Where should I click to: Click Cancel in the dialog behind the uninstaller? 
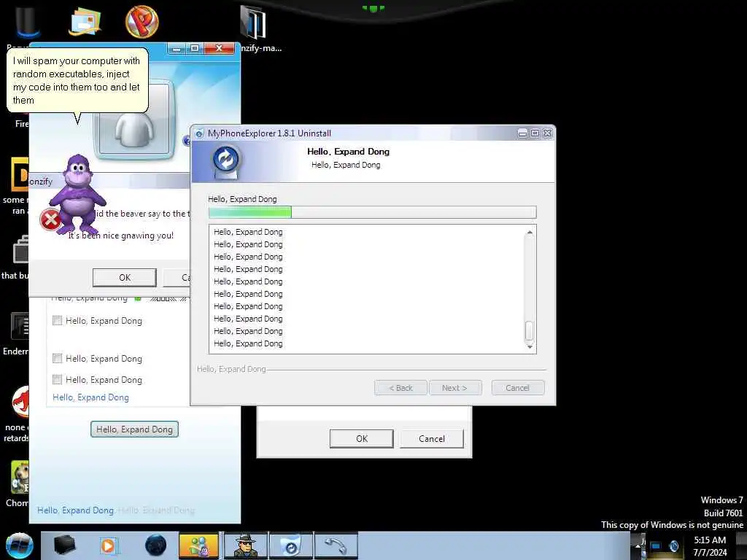pyautogui.click(x=432, y=438)
